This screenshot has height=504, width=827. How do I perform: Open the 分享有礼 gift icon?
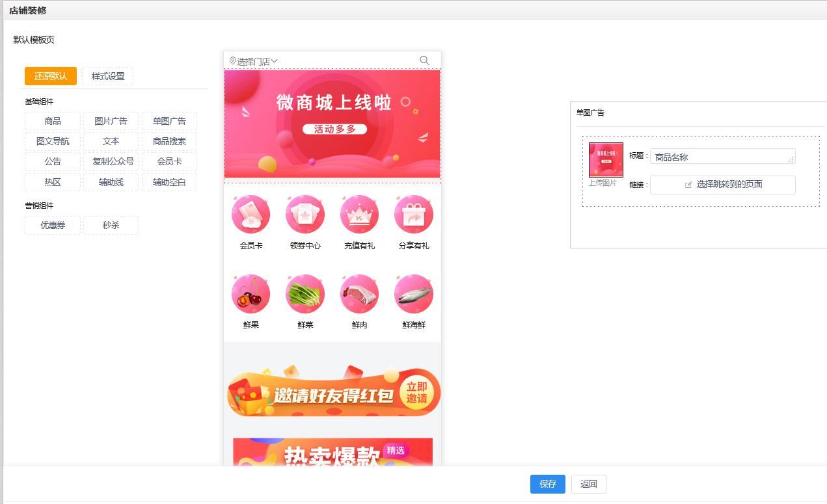pos(414,214)
